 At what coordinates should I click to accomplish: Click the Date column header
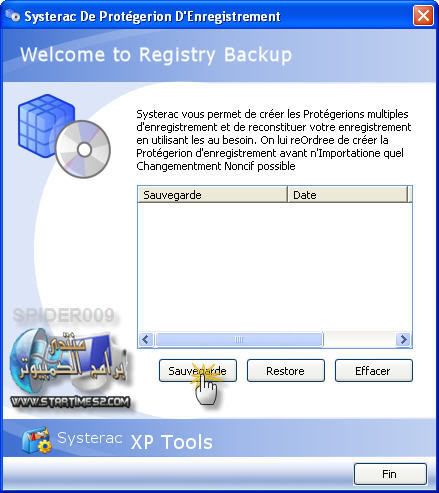[x=347, y=195]
